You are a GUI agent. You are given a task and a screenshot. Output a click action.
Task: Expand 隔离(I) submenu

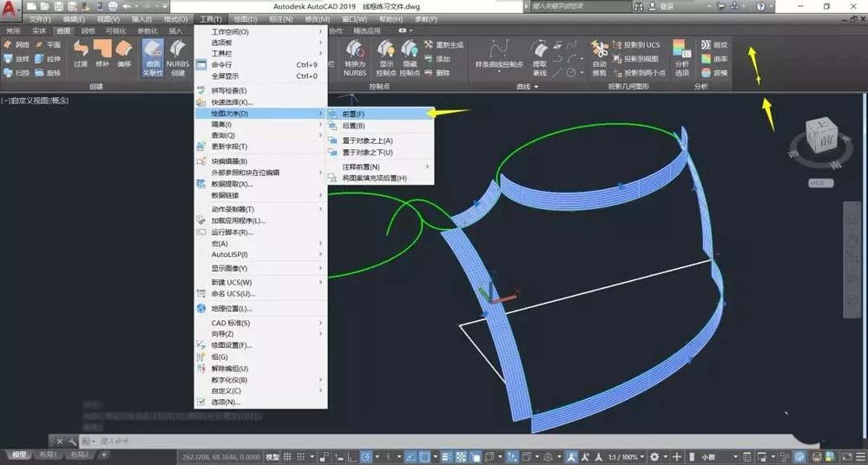260,125
